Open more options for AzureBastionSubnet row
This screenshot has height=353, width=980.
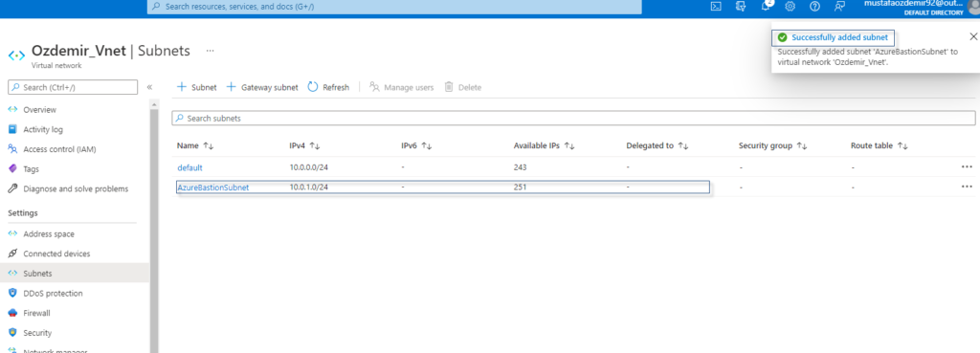[967, 187]
